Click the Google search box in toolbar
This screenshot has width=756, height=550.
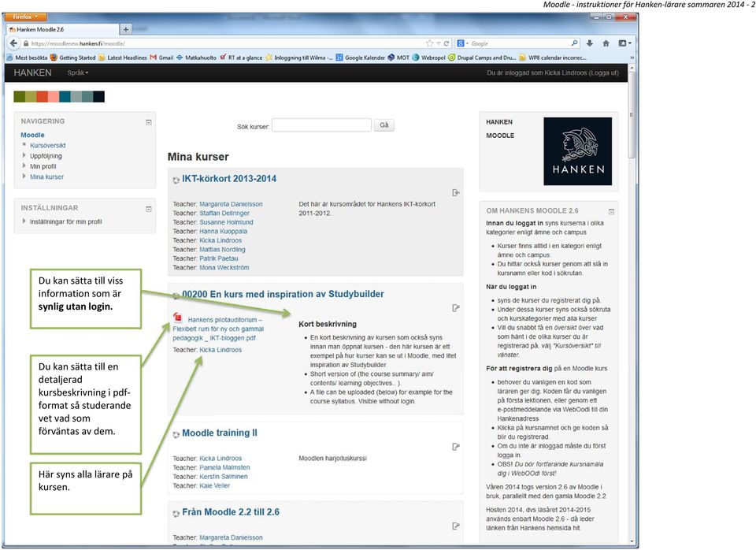point(520,43)
